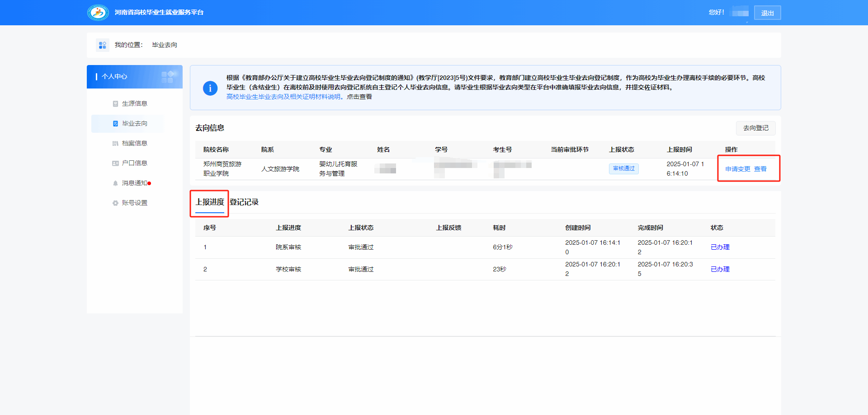
Task: Click the location grid icon beside 我的位置
Action: 103,45
